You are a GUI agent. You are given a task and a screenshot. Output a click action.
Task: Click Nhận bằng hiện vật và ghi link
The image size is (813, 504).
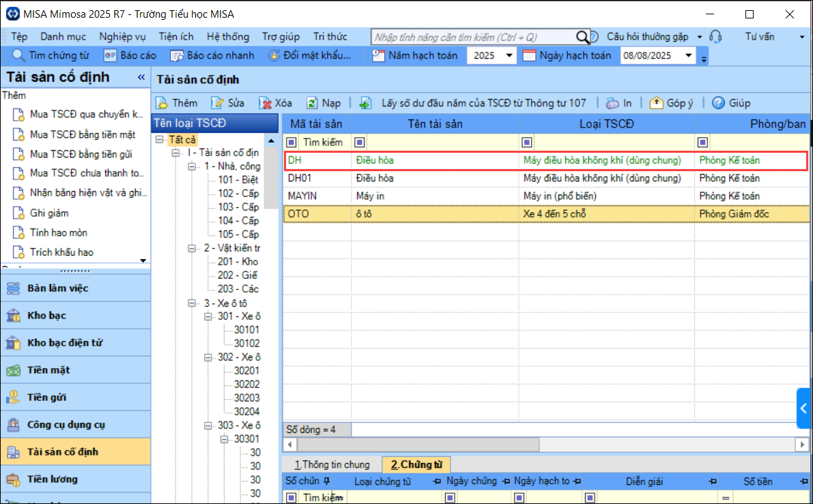[x=89, y=193]
